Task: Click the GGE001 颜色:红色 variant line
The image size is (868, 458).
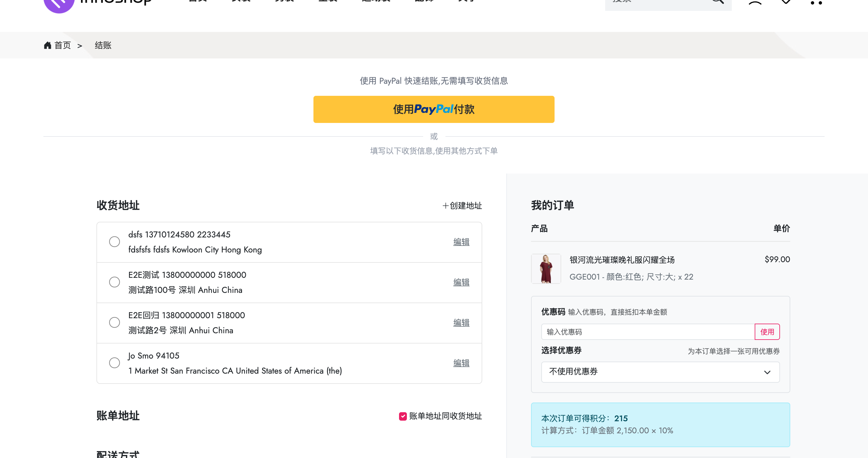Action: [x=631, y=277]
